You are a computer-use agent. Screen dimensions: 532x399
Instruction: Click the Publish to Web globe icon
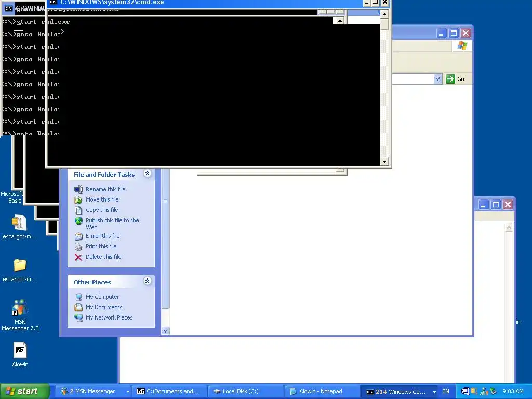(x=78, y=221)
